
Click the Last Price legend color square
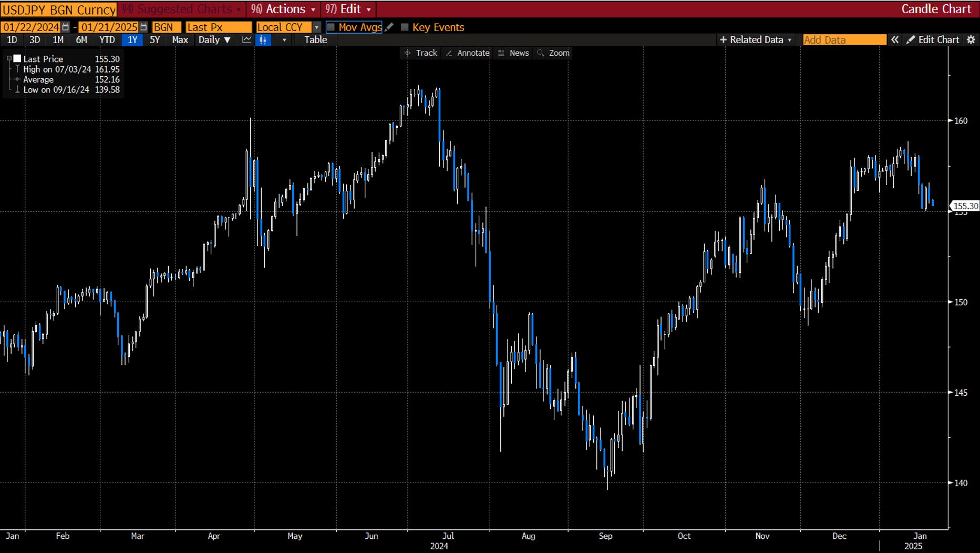17,59
